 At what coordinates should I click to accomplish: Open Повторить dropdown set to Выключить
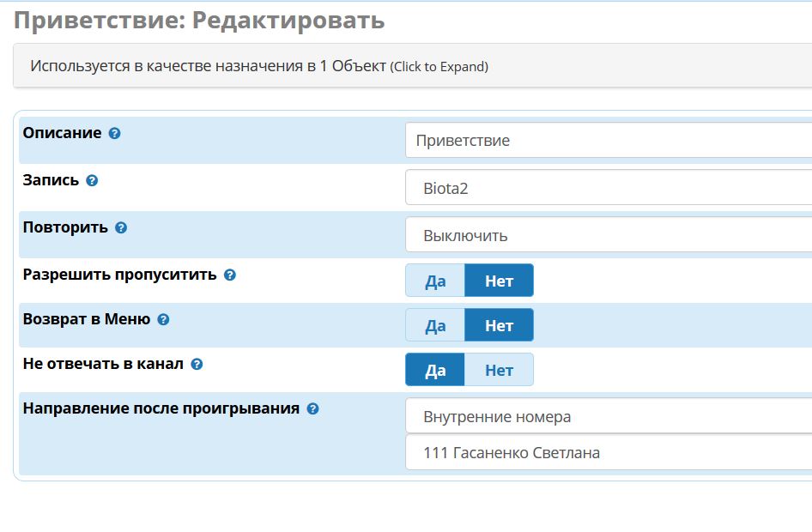(608, 235)
